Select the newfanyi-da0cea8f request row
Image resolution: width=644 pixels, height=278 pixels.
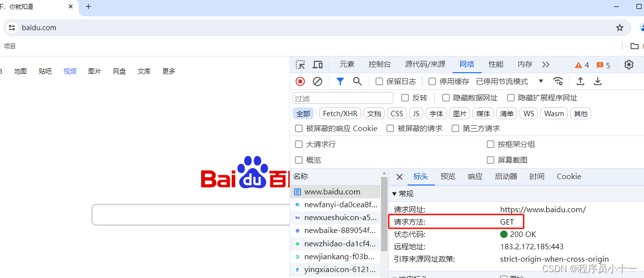[x=335, y=205]
